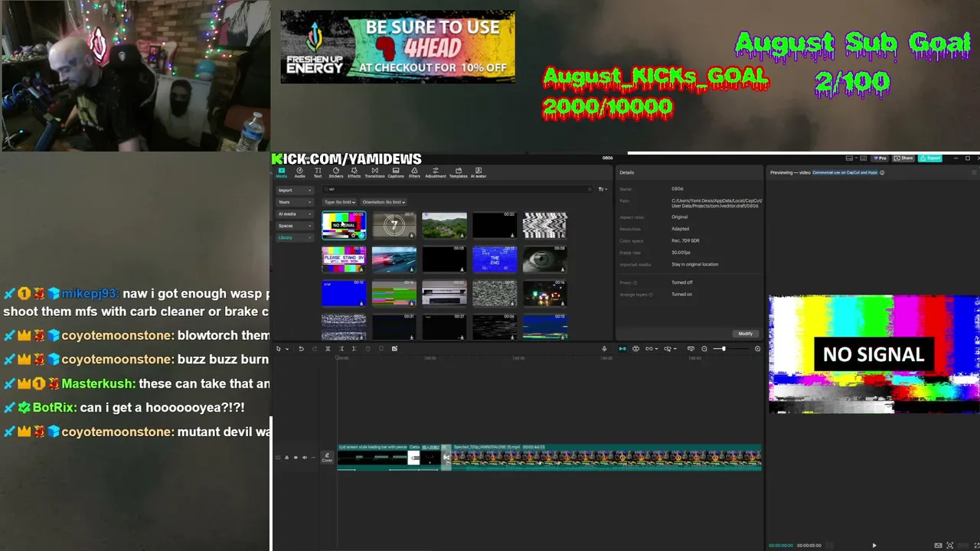Screen dimensions: 980x551
Task: Play the preview video
Action: (x=874, y=546)
